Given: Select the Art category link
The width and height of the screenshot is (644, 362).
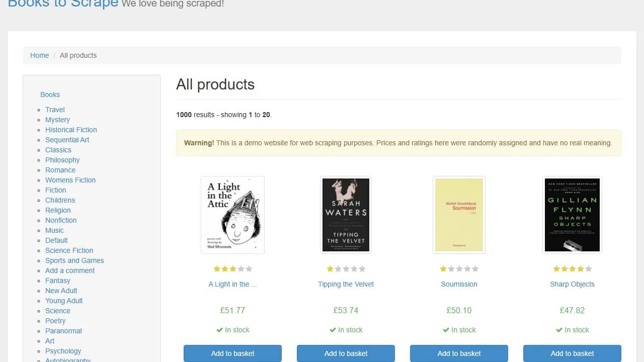Looking at the screenshot, I should tap(50, 341).
